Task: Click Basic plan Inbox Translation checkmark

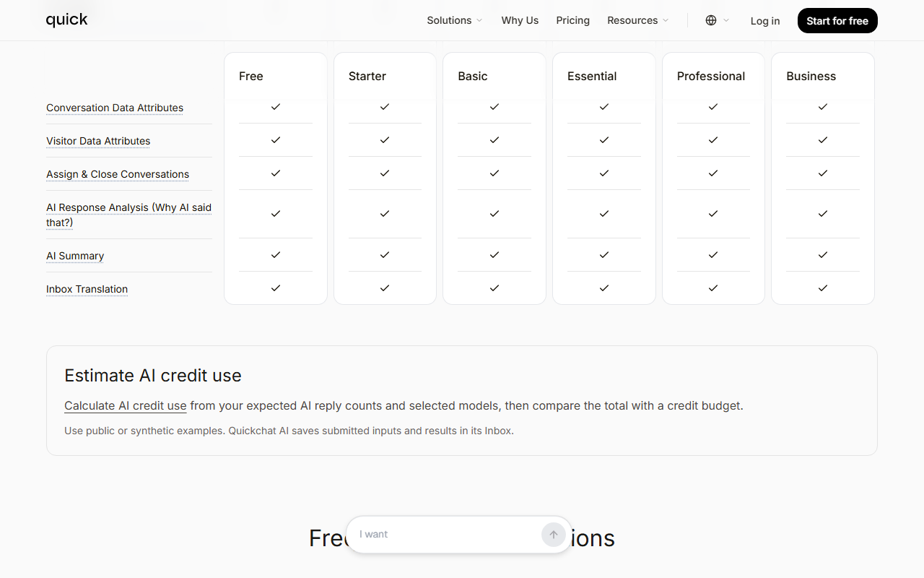Action: pos(494,288)
